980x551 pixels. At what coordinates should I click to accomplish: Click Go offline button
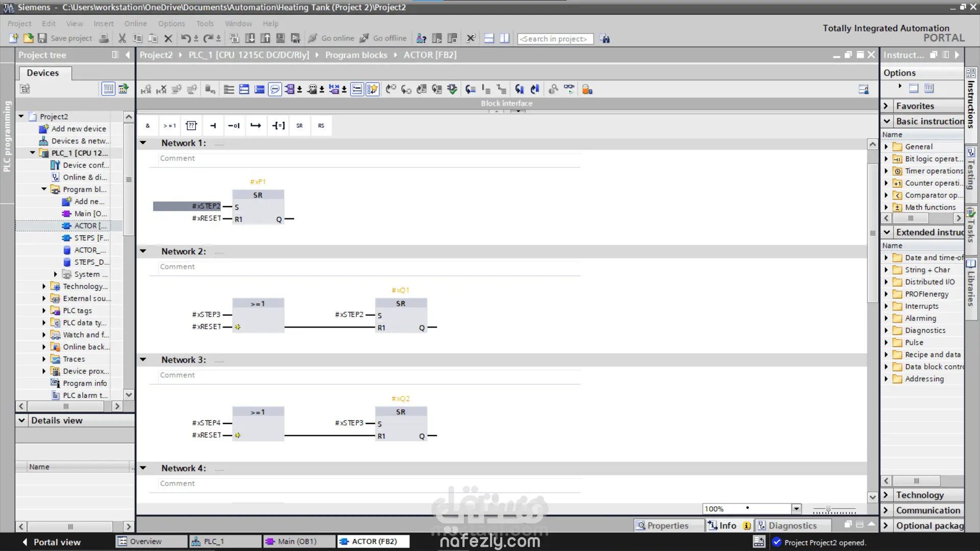[383, 38]
